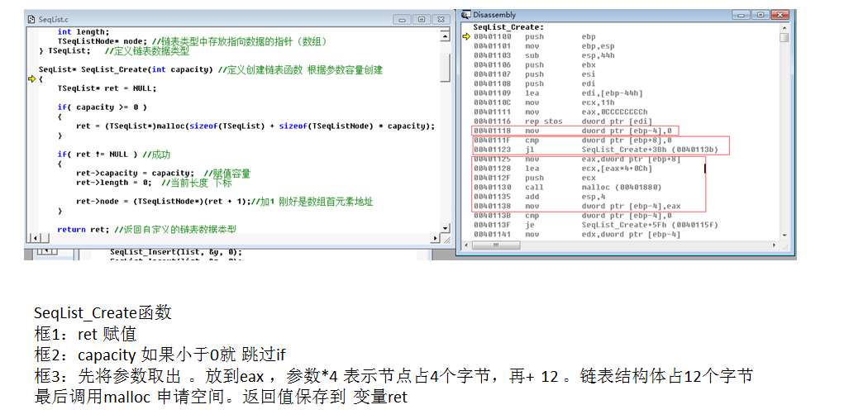Click the Disassembly horizontal scrollbar left arrow
The width and height of the screenshot is (868, 419).
[465, 245]
